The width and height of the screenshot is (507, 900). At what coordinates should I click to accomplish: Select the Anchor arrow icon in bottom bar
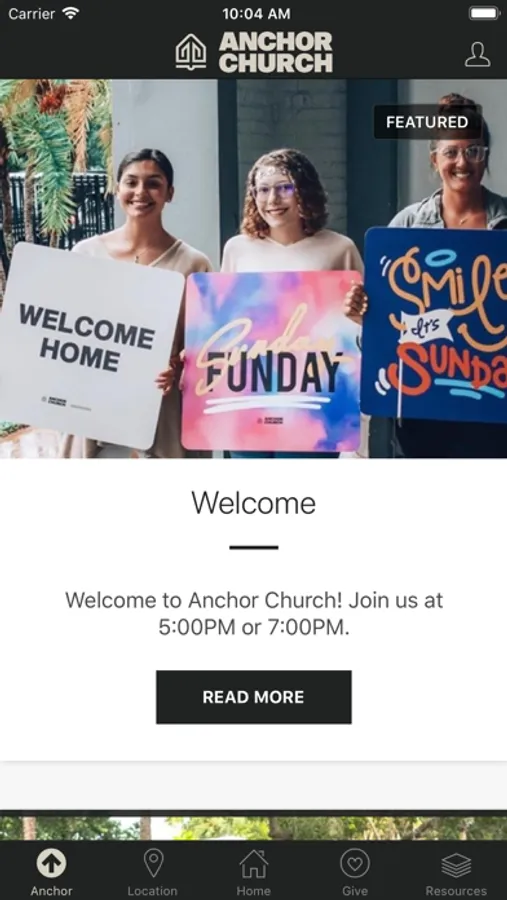pos(51,863)
